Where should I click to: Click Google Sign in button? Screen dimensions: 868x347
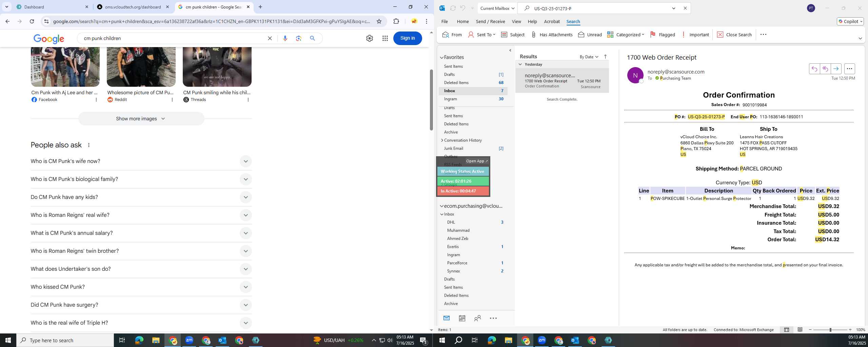[408, 38]
